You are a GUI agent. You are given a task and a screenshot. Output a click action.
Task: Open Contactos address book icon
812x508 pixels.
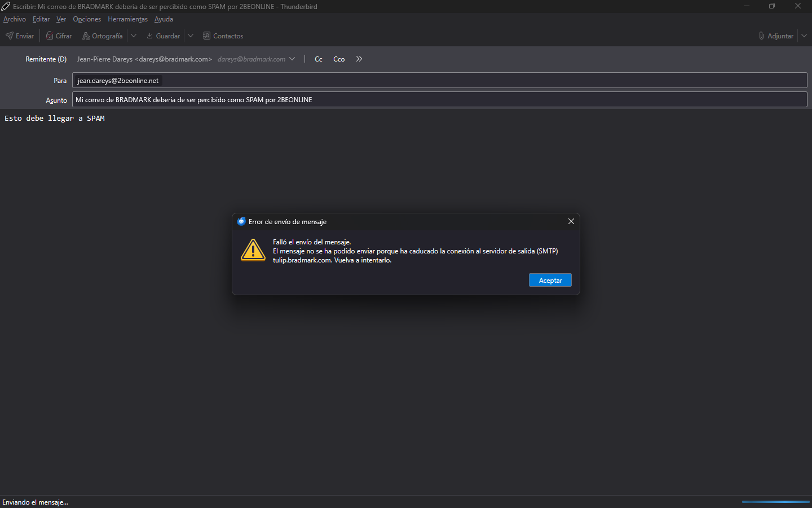[x=207, y=36]
